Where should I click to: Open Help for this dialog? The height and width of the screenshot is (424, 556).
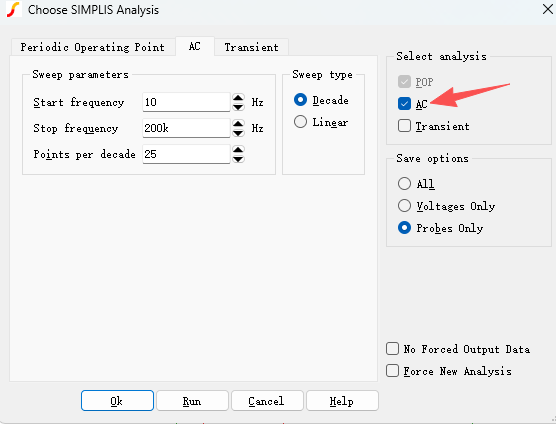click(342, 401)
